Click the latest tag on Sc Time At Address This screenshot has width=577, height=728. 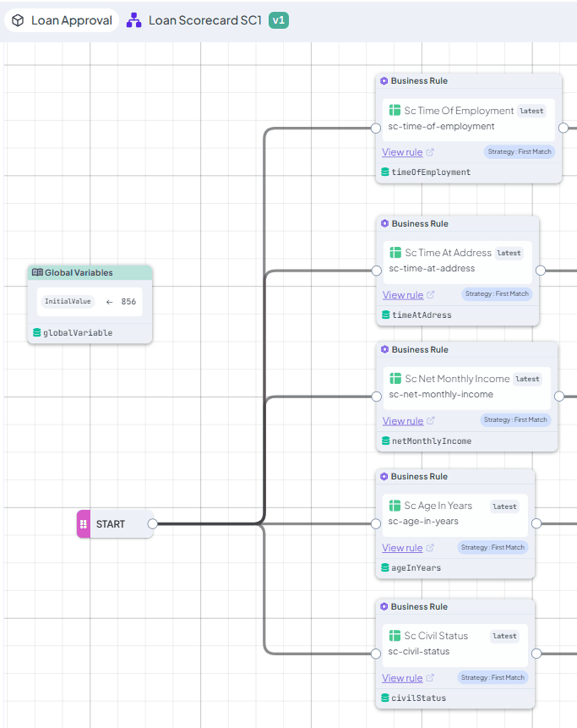(x=509, y=253)
